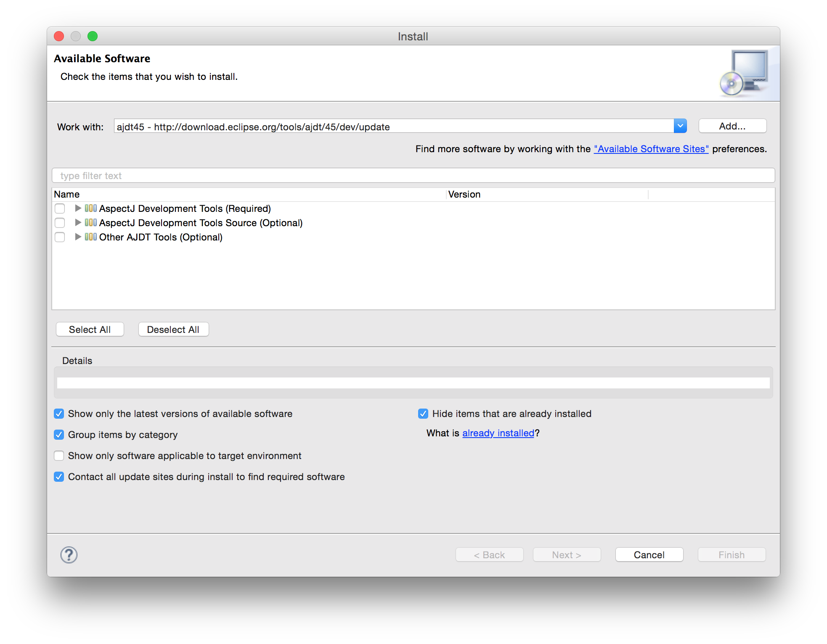827x644 pixels.
Task: Click the category icon beside Other AJDT Tools
Action: click(91, 237)
